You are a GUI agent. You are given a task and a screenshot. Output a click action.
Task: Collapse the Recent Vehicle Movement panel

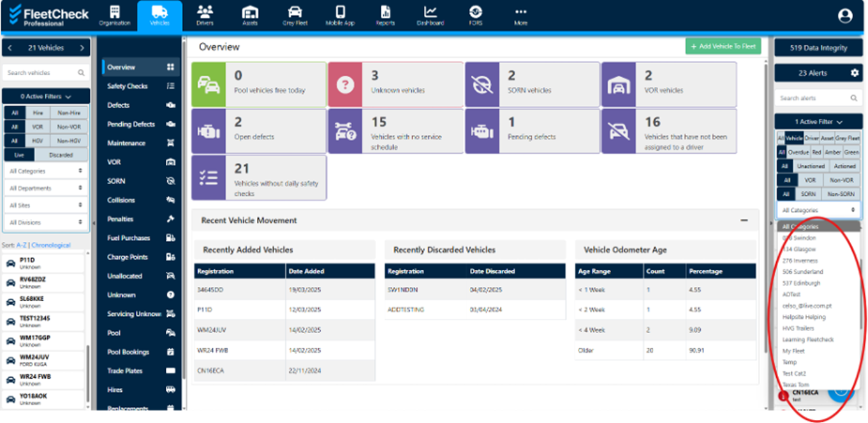click(x=744, y=220)
